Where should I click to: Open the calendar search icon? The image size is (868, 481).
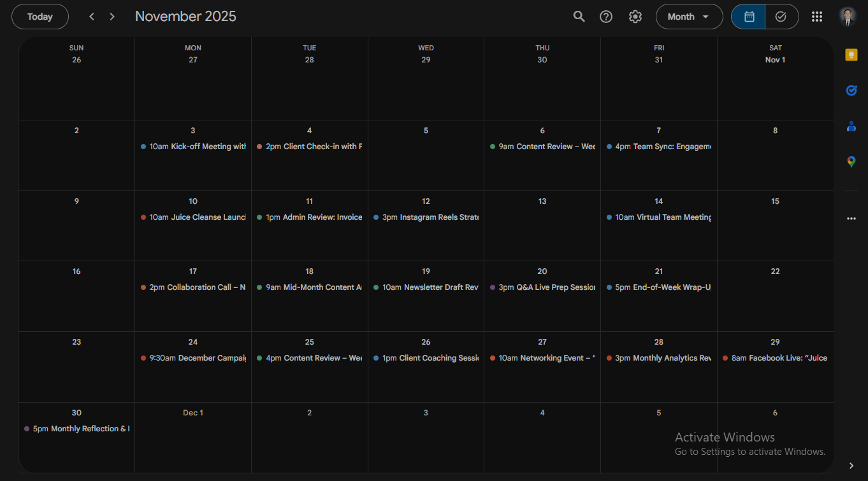(579, 17)
